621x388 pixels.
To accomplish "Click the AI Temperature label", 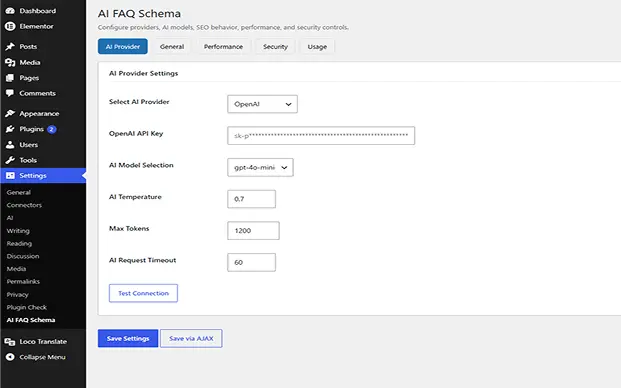I will 135,197.
